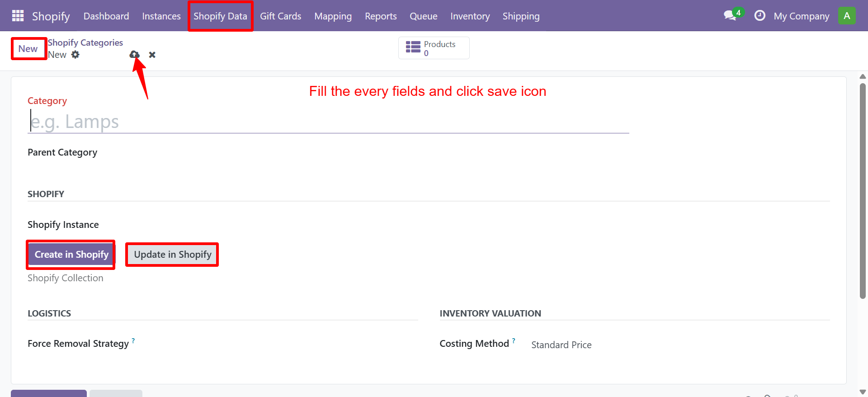
Task: Discard changes using the X icon
Action: click(x=152, y=55)
